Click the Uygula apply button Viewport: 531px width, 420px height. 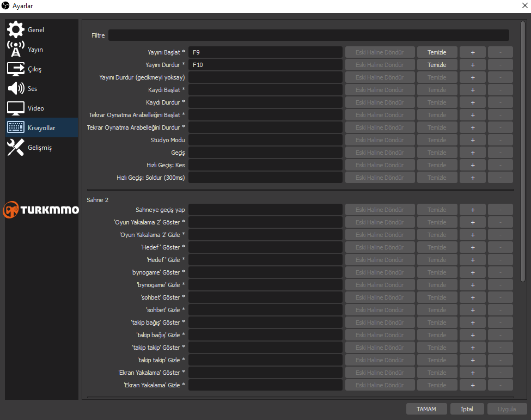click(506, 409)
